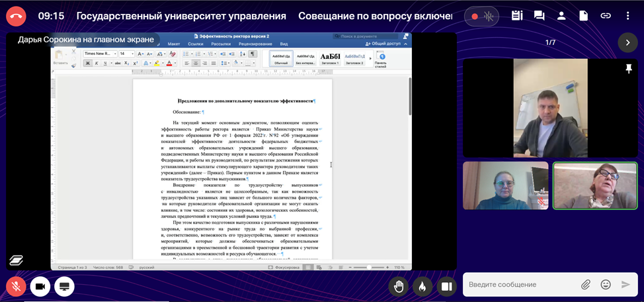Send a fire reaction
The height and width of the screenshot is (302, 644).
(423, 286)
